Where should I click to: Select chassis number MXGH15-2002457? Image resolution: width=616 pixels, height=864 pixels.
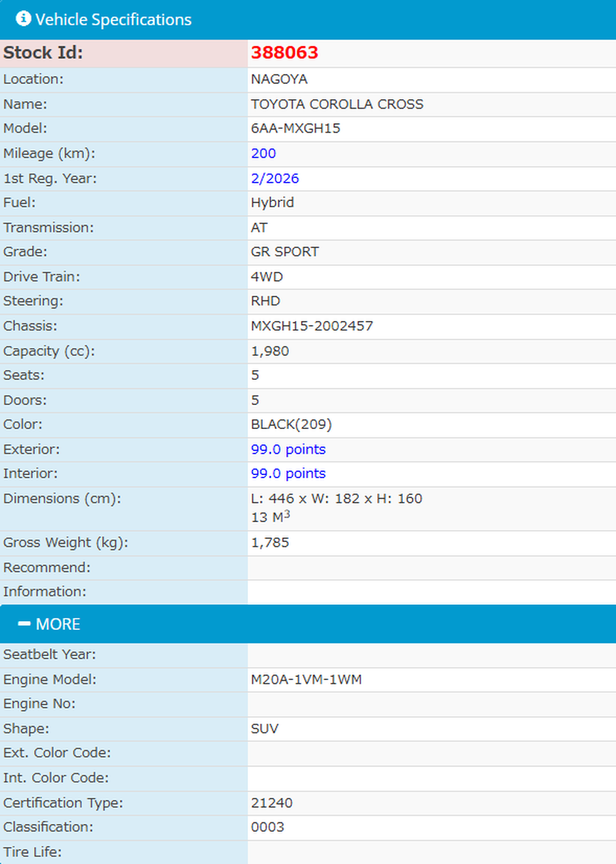312,326
